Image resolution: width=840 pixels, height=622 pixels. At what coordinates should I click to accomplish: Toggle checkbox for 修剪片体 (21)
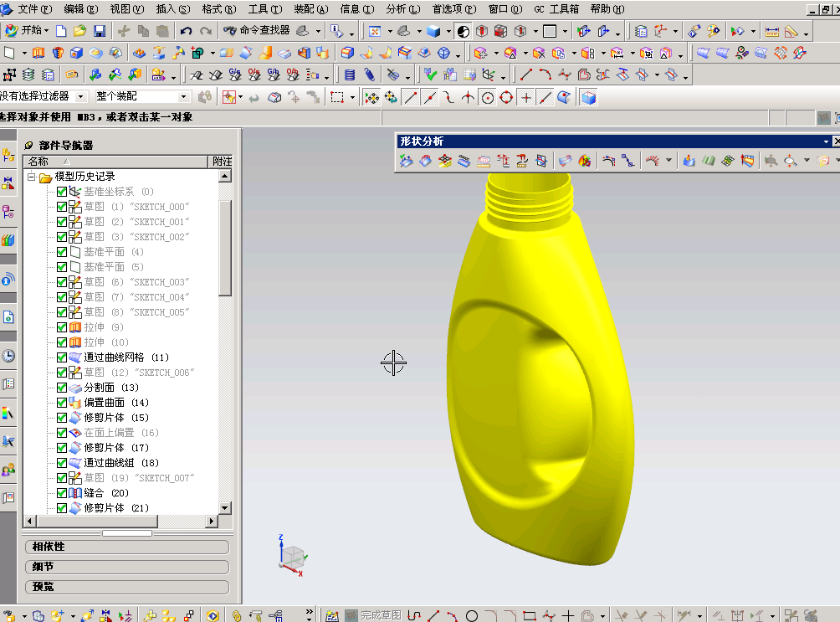point(62,508)
